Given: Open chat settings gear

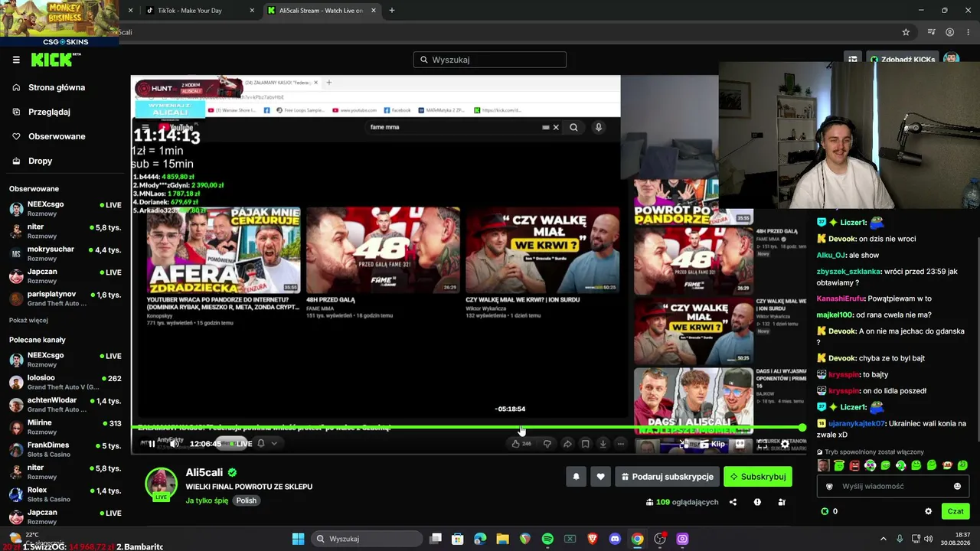Looking at the screenshot, I should click(929, 511).
